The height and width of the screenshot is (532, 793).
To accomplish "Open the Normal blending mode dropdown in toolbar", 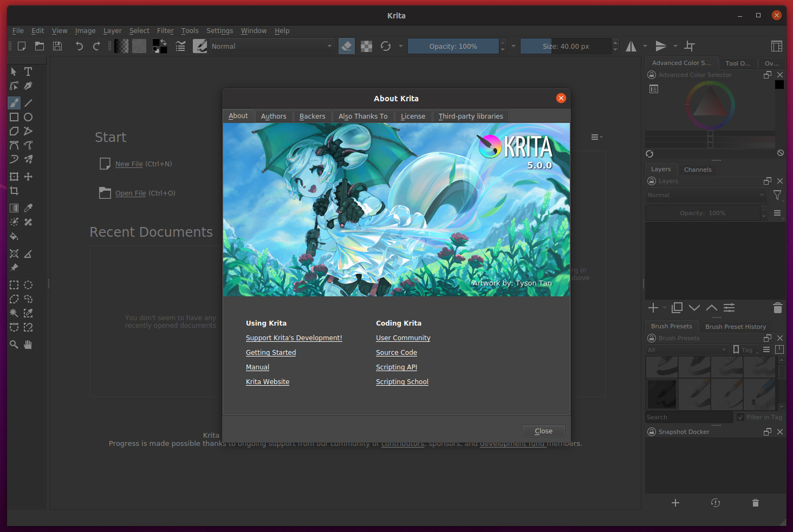I will point(271,46).
